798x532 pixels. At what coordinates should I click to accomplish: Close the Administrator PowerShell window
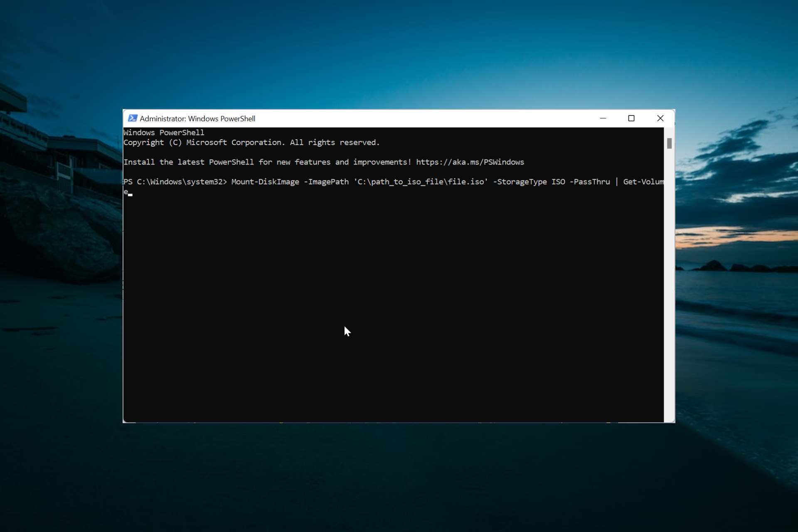pyautogui.click(x=660, y=118)
